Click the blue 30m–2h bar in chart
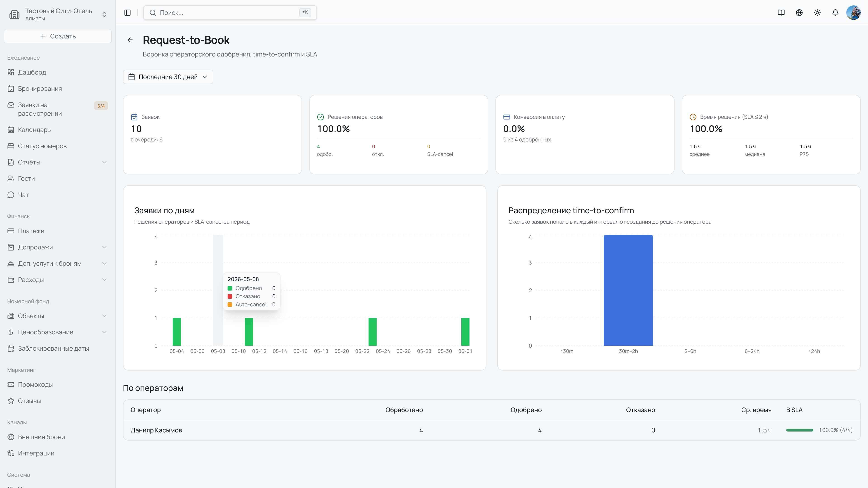 628,290
